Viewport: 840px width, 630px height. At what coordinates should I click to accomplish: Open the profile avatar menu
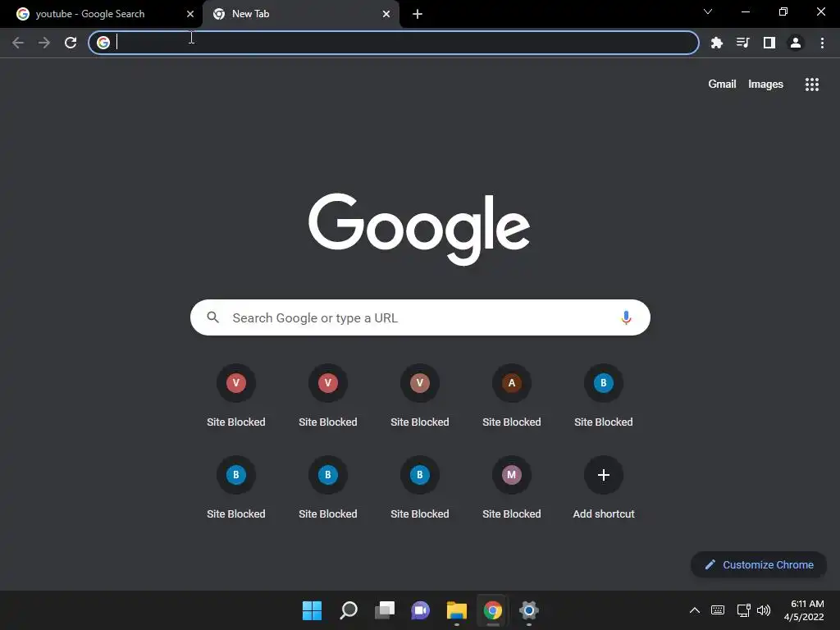[796, 43]
